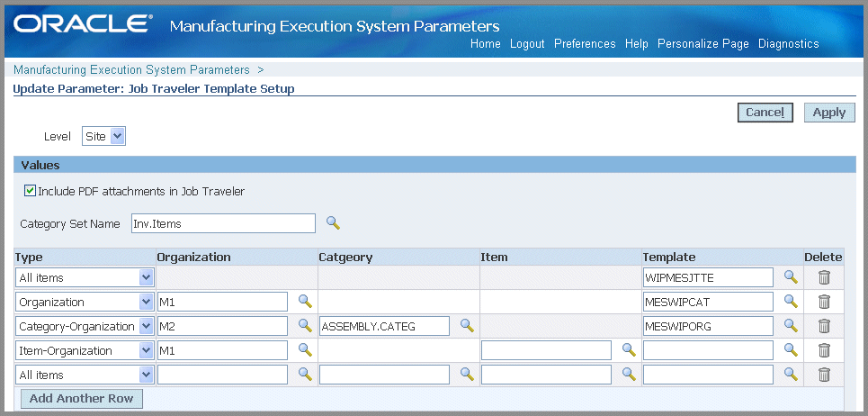
Task: Delete the MESWIPORG row
Action: coord(824,326)
